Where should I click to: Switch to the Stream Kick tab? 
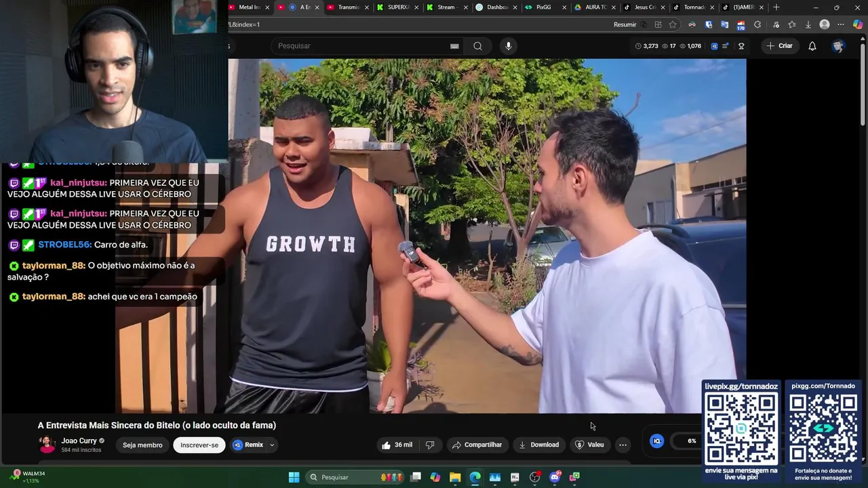point(446,7)
